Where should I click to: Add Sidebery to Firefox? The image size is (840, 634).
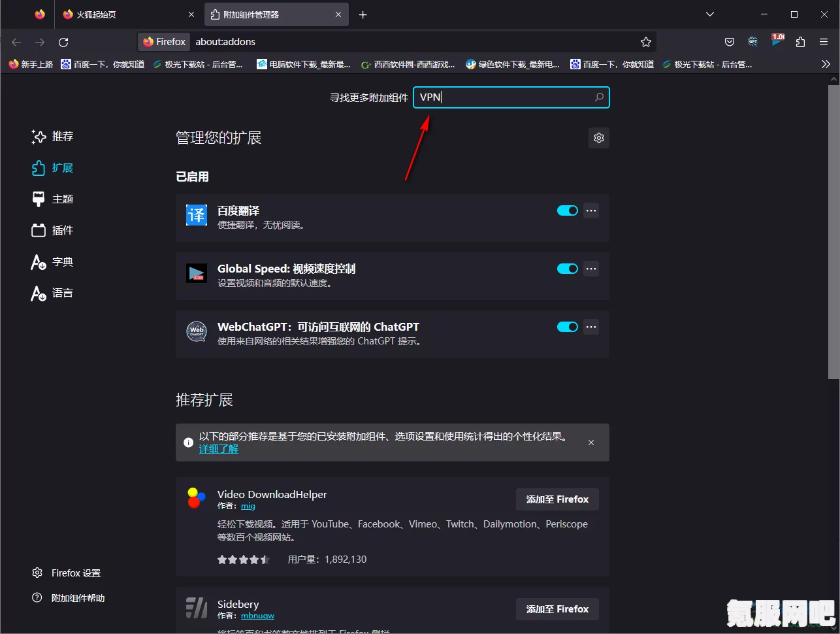tap(557, 609)
